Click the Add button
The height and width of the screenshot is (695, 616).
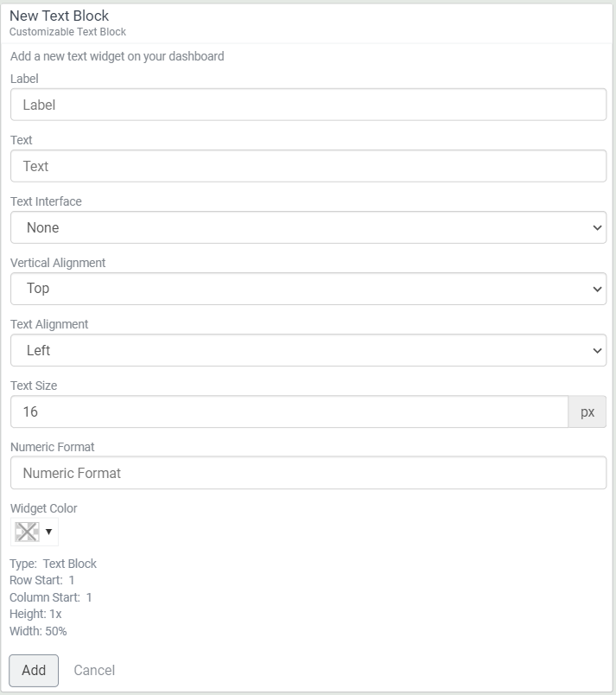[34, 670]
